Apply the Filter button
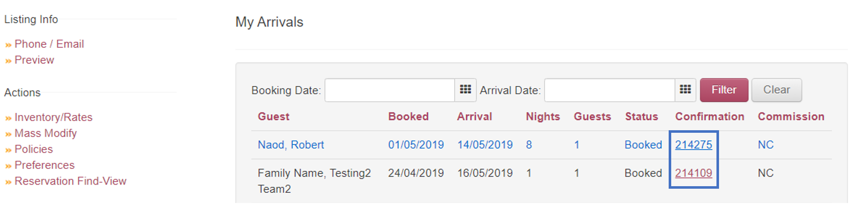Viewport: 868px width, 205px height. click(724, 90)
